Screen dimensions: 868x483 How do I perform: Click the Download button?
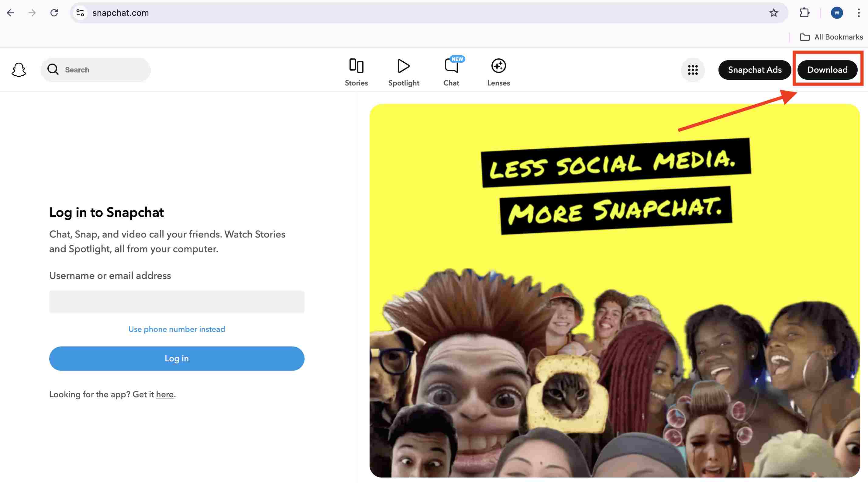point(827,70)
